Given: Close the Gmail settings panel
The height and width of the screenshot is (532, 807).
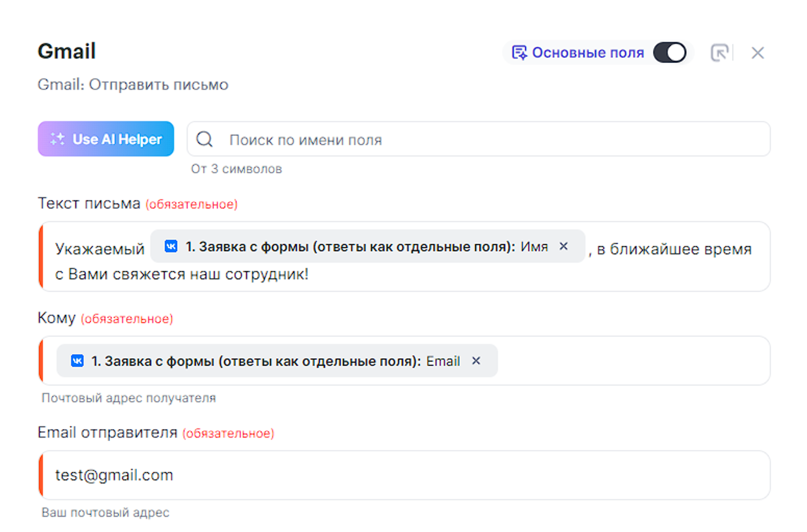Looking at the screenshot, I should pyautogui.click(x=757, y=53).
